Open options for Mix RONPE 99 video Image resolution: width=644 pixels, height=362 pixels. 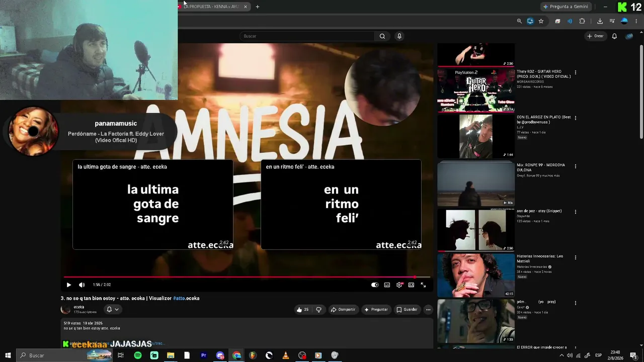(576, 166)
